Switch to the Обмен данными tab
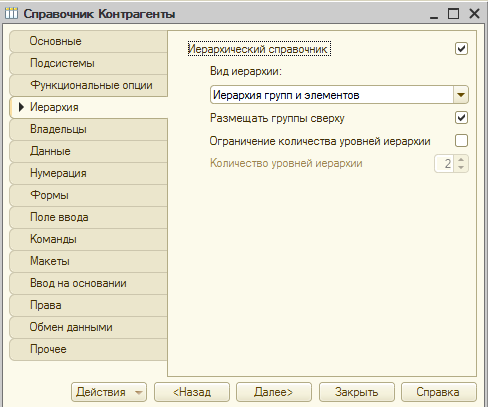The height and width of the screenshot is (407, 488). pos(88,327)
